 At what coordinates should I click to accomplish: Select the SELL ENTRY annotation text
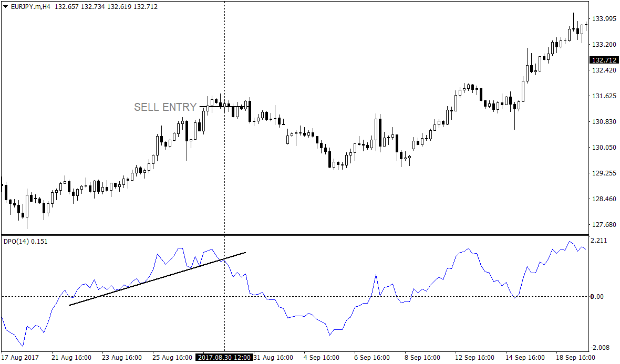point(165,107)
